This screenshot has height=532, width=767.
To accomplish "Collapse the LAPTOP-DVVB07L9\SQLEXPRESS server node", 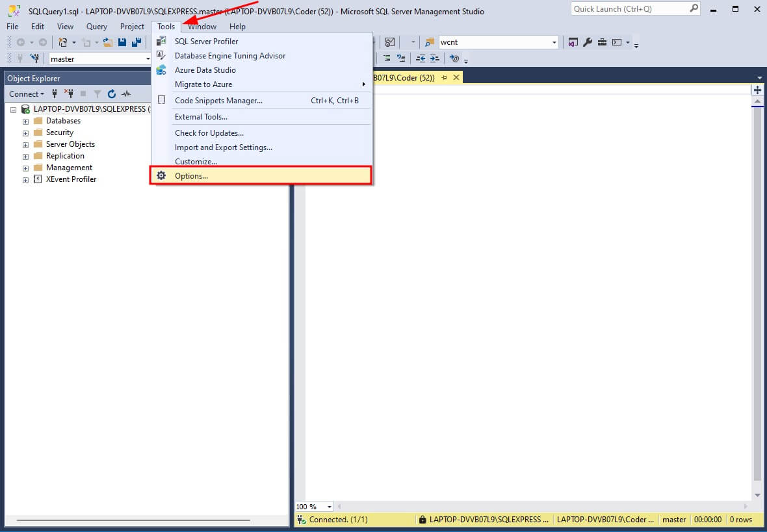I will click(x=14, y=109).
